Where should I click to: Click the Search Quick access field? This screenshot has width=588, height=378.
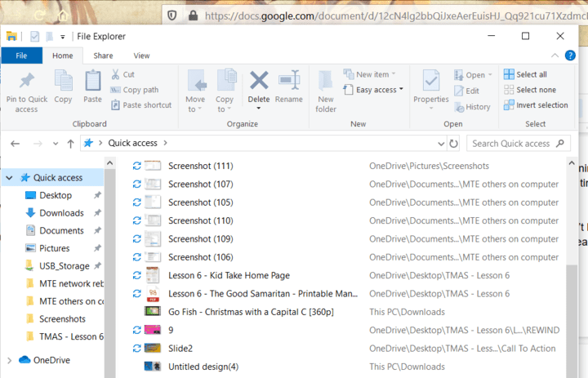[519, 143]
